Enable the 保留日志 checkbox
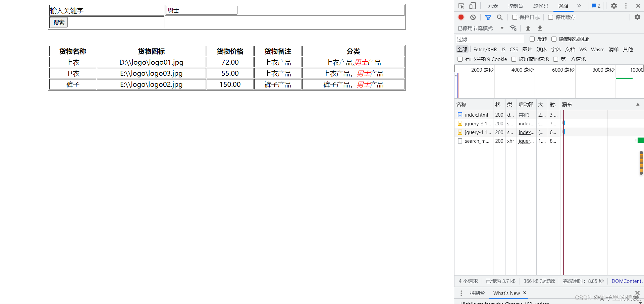Screen dimensions: 644x304 click(x=515, y=17)
